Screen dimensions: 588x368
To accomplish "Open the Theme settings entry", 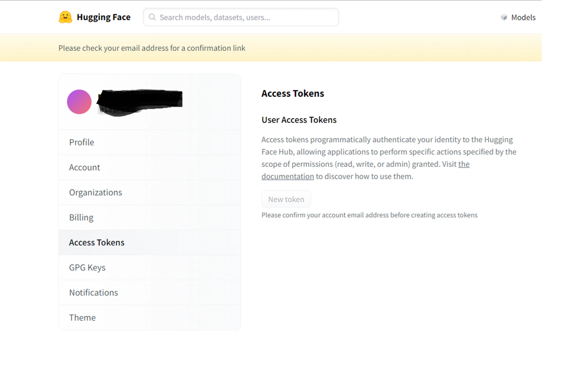I will coord(150,317).
